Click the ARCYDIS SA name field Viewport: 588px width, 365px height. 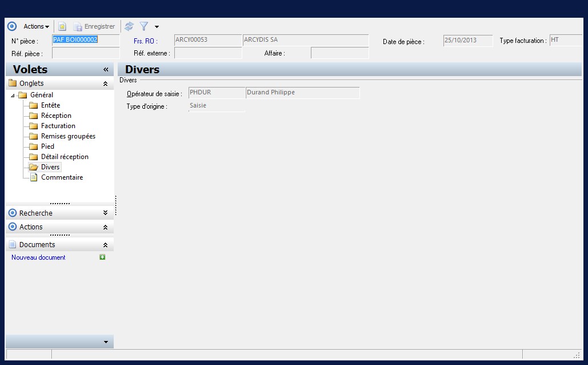[306, 40]
